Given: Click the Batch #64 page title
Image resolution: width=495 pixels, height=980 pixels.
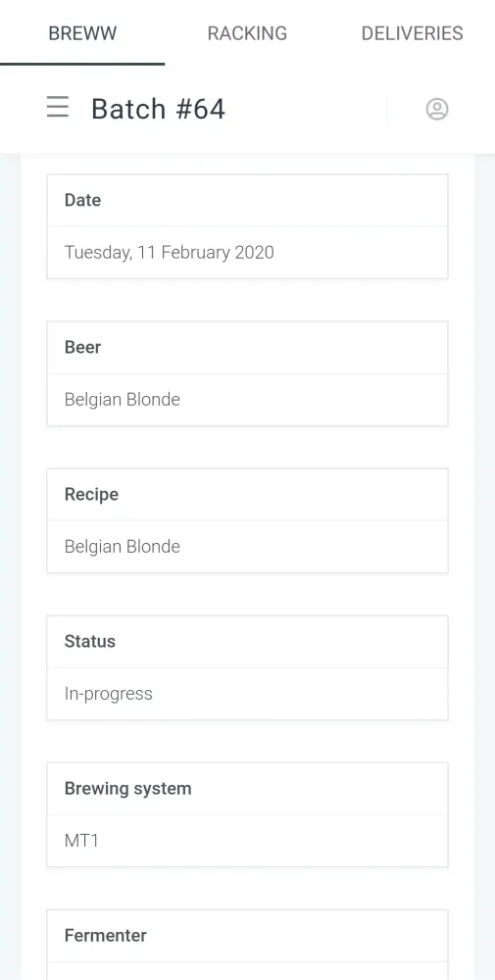Looking at the screenshot, I should click(x=158, y=109).
